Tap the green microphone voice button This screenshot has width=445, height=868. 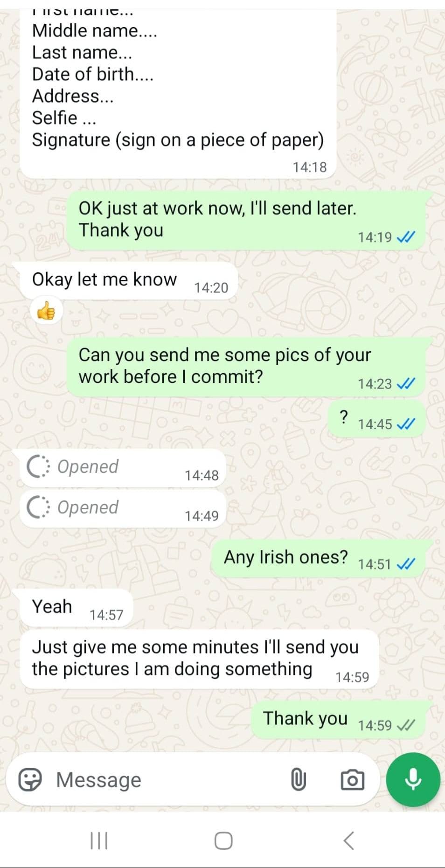pyautogui.click(x=413, y=779)
